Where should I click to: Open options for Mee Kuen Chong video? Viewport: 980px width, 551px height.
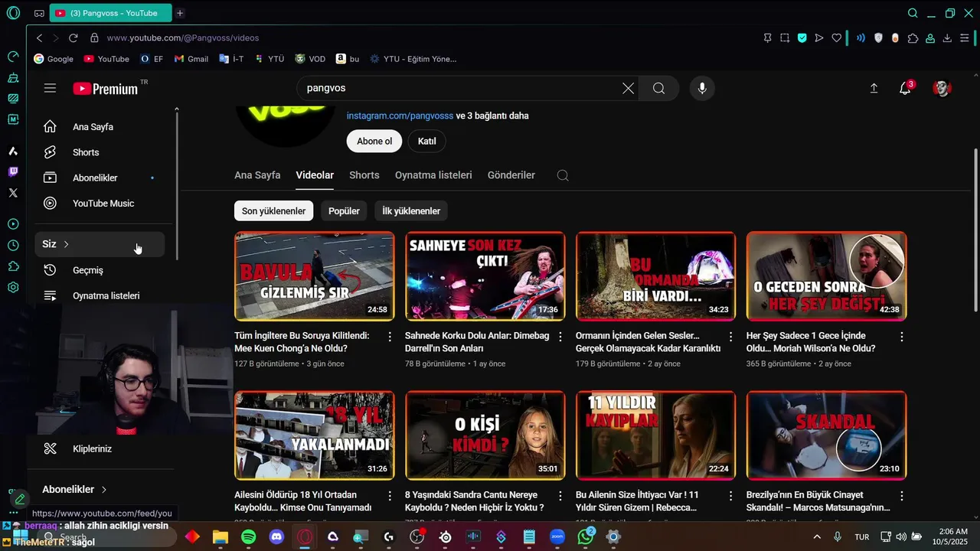click(390, 336)
